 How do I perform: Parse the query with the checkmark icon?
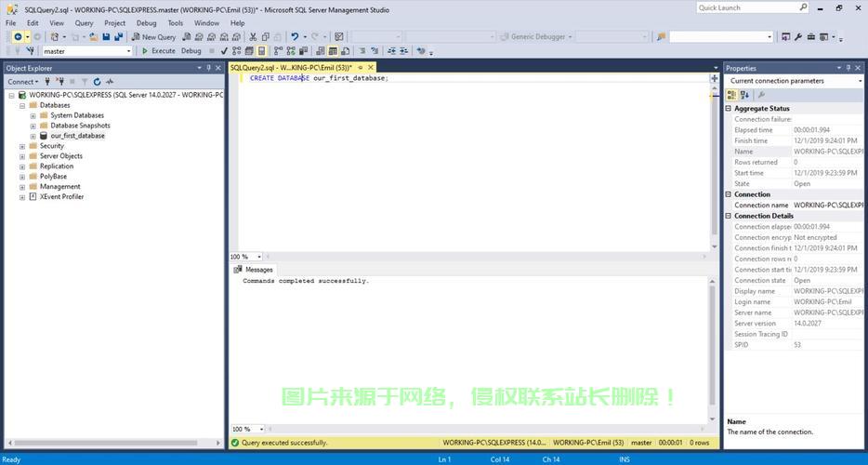(x=224, y=51)
